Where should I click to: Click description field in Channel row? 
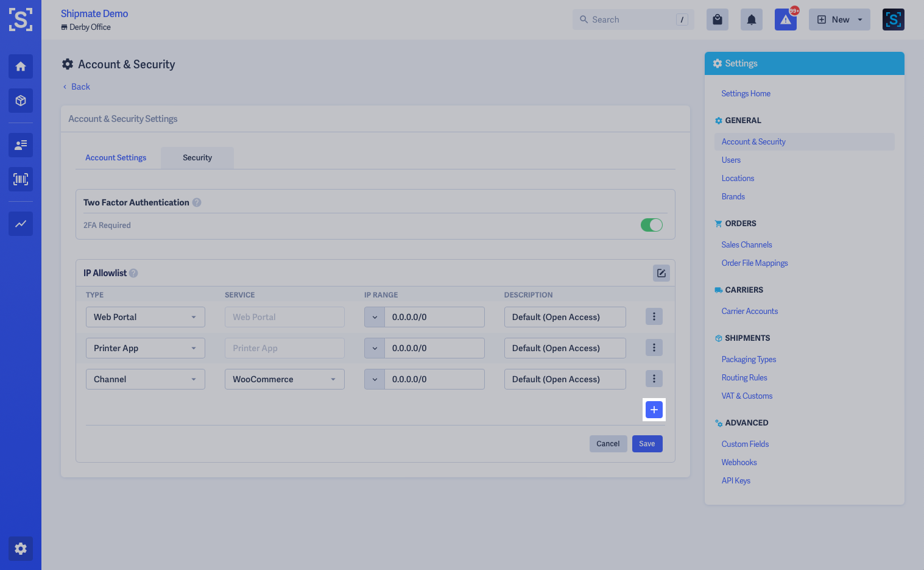click(565, 379)
